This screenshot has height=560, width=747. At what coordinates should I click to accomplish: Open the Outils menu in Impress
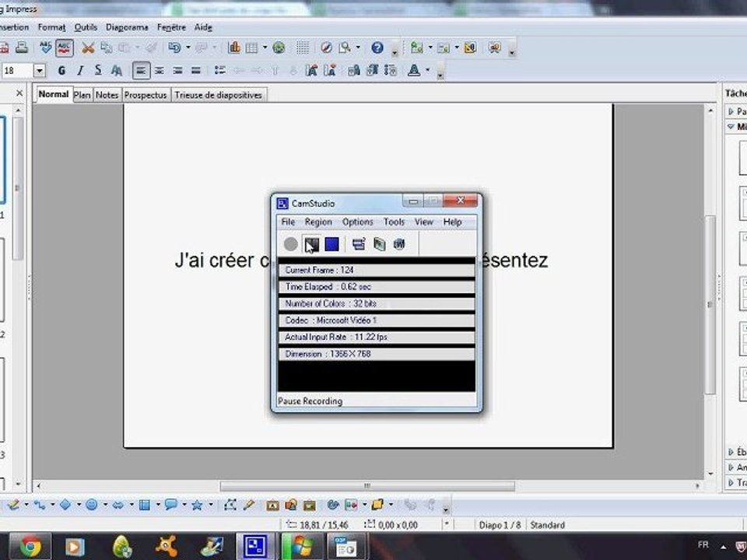(x=86, y=28)
